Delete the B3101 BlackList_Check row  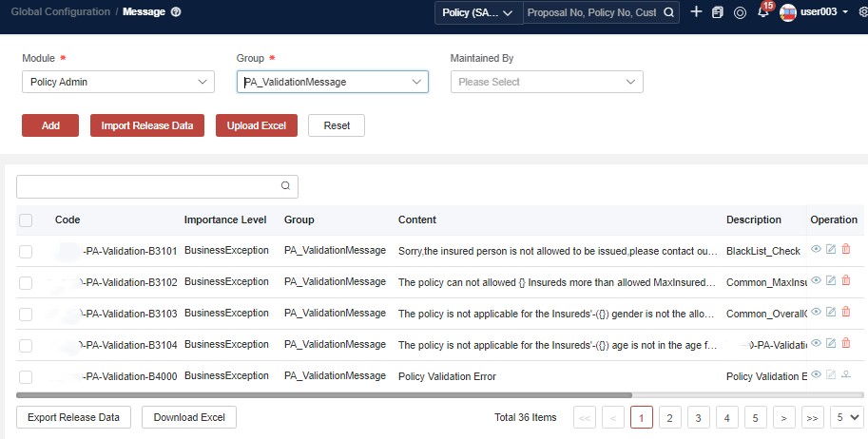846,250
